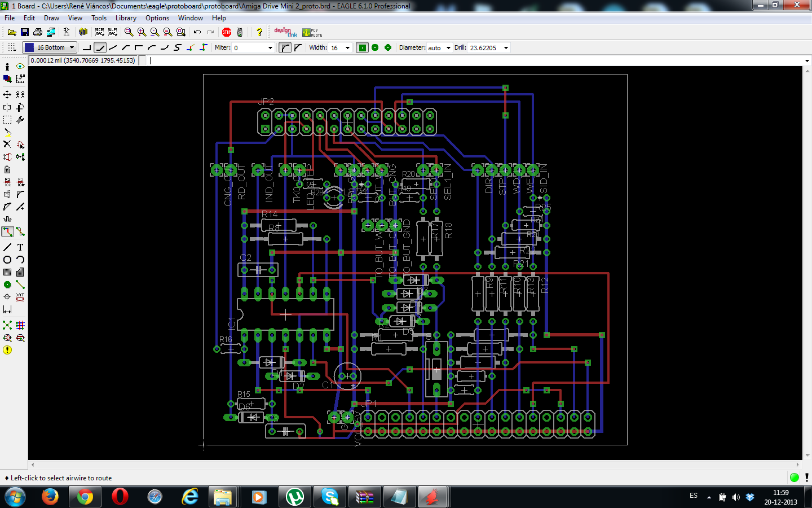
Task: Click the Save floppy disk icon
Action: (x=25, y=32)
